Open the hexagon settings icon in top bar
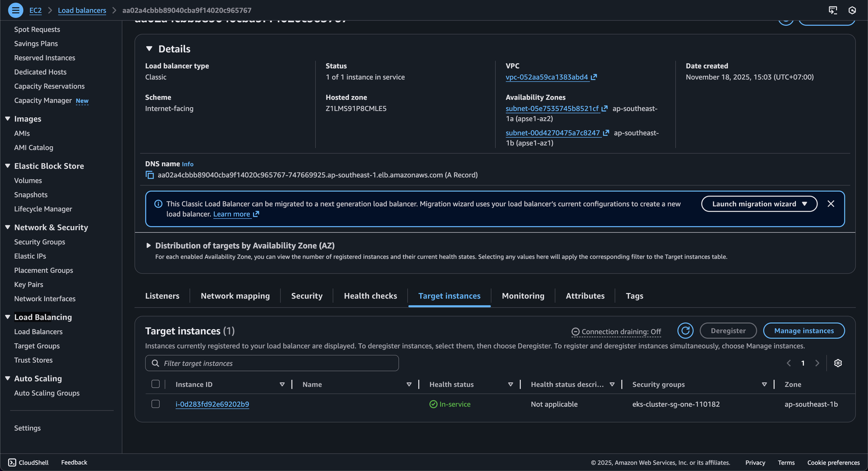868x471 pixels. point(852,10)
